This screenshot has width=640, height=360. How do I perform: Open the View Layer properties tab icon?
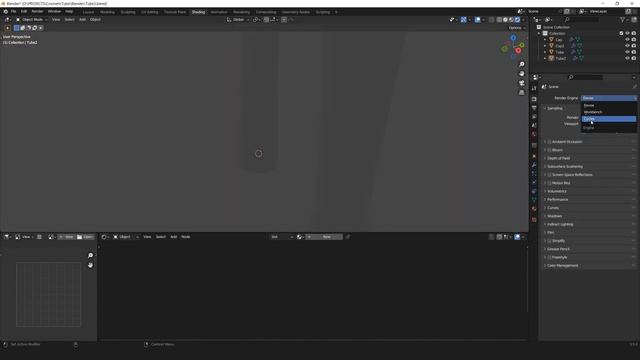coord(534,117)
